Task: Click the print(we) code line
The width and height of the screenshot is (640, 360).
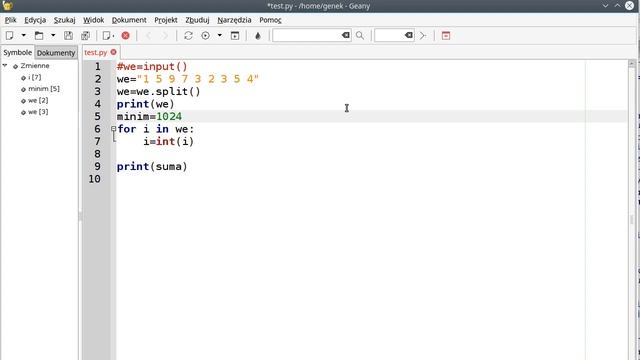Action: point(145,104)
